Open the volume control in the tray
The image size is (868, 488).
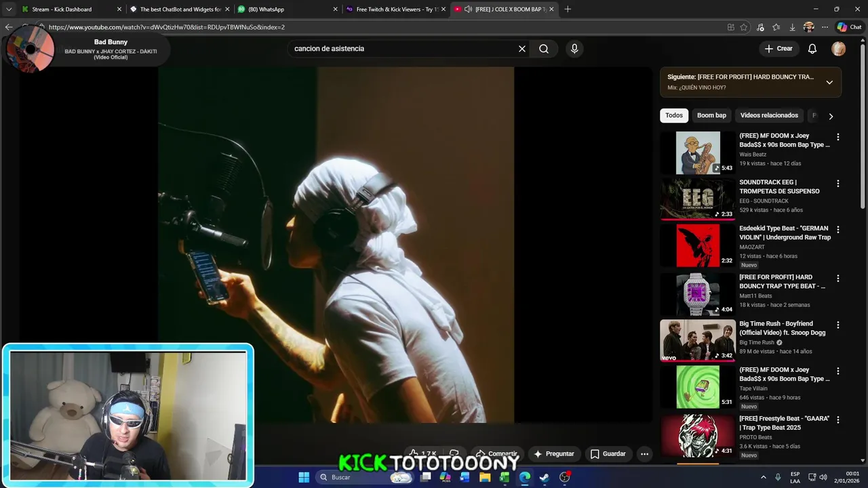(x=823, y=477)
